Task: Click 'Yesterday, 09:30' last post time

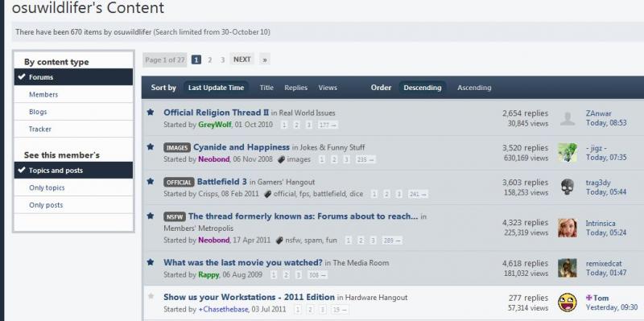Action: tap(612, 307)
